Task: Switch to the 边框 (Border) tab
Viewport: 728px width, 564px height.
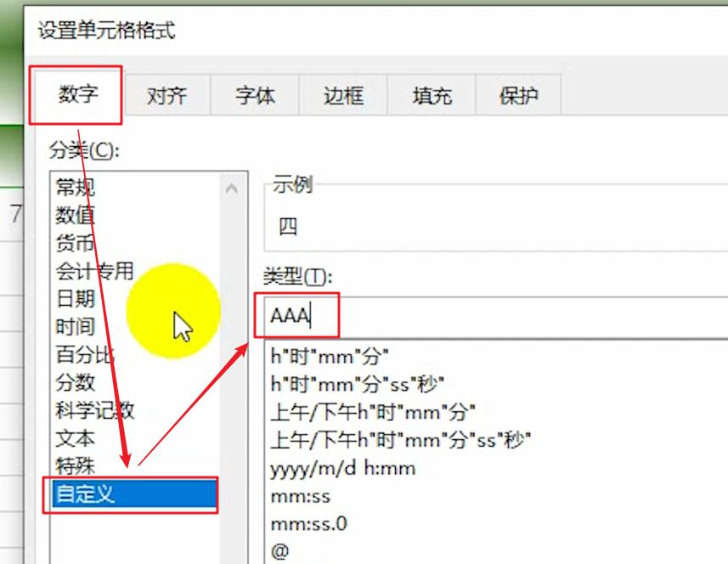Action: pyautogui.click(x=341, y=97)
